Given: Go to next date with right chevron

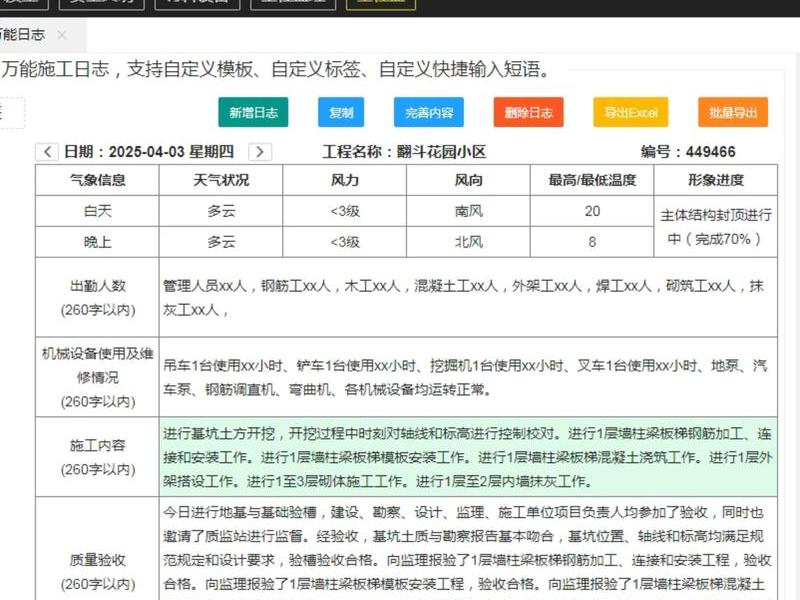Looking at the screenshot, I should coord(260,152).
